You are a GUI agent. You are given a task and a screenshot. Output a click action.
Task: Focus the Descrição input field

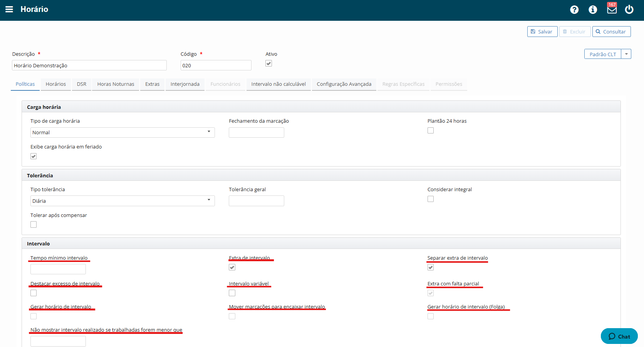(89, 65)
